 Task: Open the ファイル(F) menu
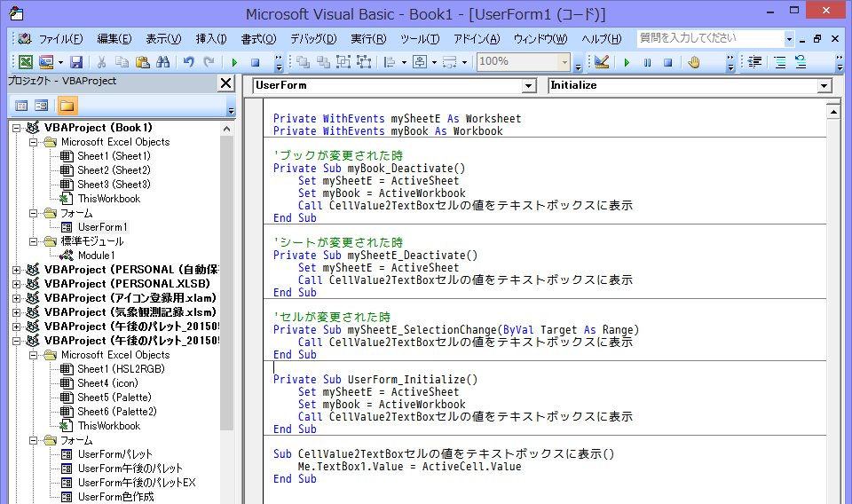[x=60, y=38]
